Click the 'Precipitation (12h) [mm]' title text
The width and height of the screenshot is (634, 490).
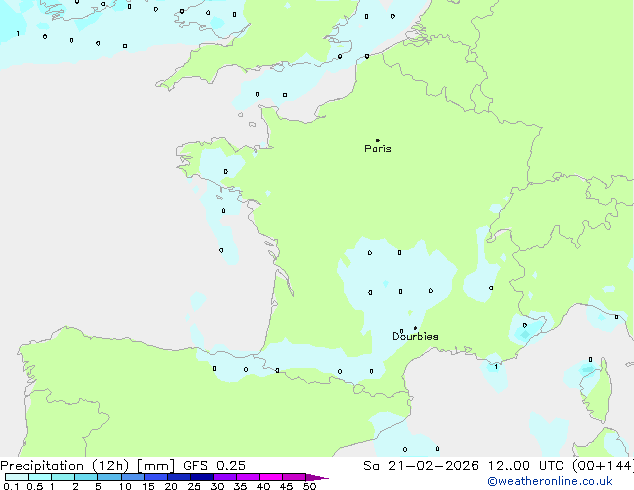87,466
